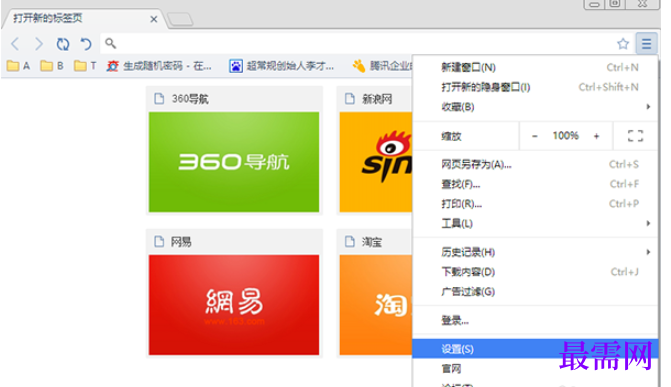Open 设置(S) highlighted menu item

[535, 349]
